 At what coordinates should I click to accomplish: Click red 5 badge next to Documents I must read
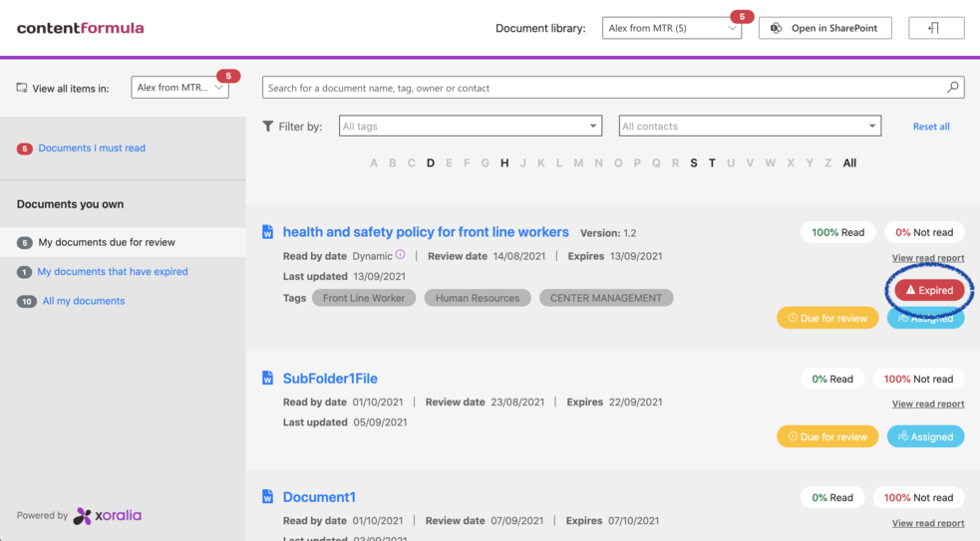click(24, 148)
